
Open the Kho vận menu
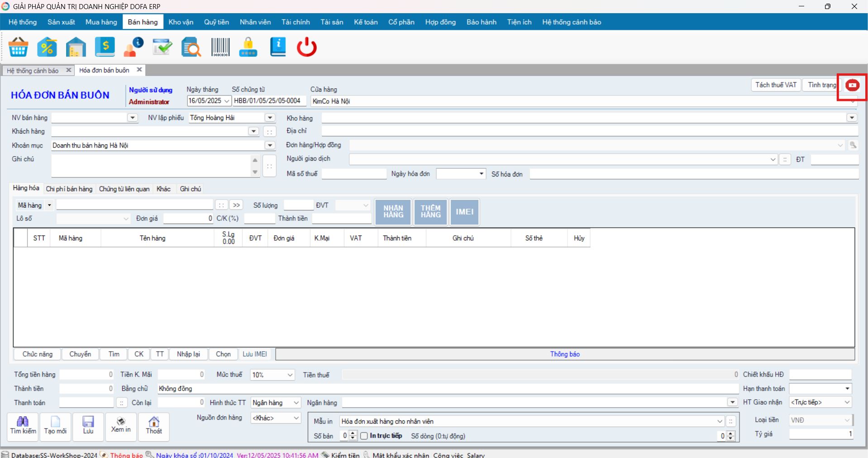(181, 22)
